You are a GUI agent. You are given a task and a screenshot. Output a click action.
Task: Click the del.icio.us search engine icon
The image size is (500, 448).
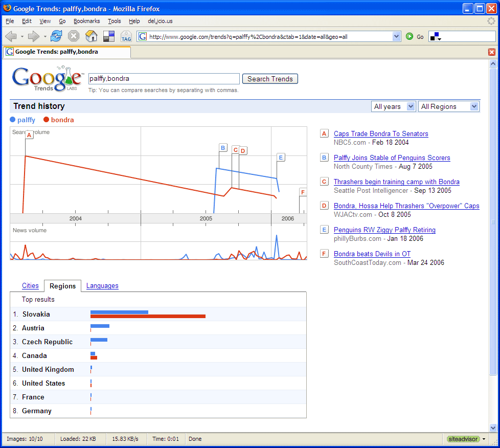point(435,37)
